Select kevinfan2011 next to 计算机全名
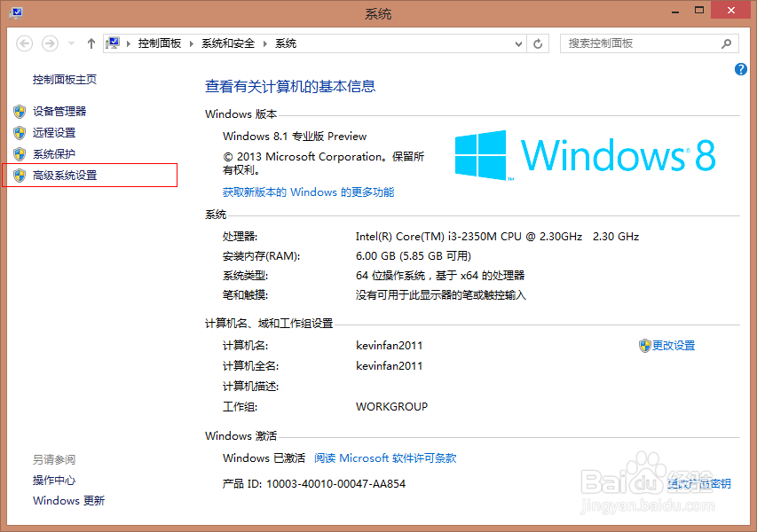This screenshot has height=532, width=757. [x=389, y=365]
